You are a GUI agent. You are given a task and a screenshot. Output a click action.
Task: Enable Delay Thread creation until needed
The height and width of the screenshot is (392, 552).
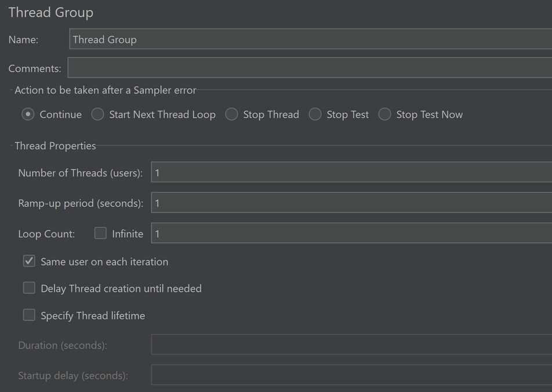pyautogui.click(x=29, y=288)
